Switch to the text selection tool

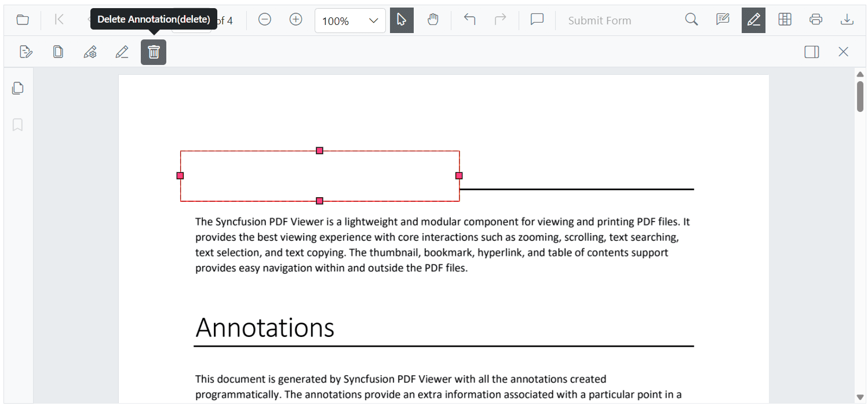pos(402,20)
